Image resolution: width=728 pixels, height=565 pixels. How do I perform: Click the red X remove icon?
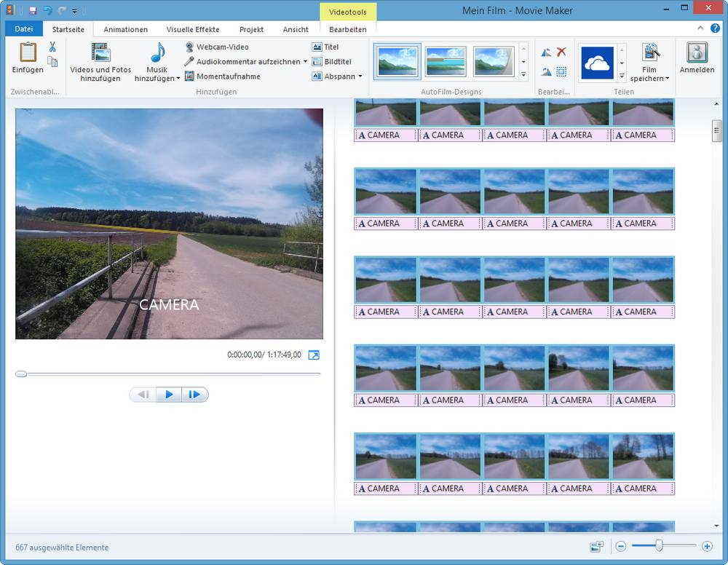click(x=561, y=52)
